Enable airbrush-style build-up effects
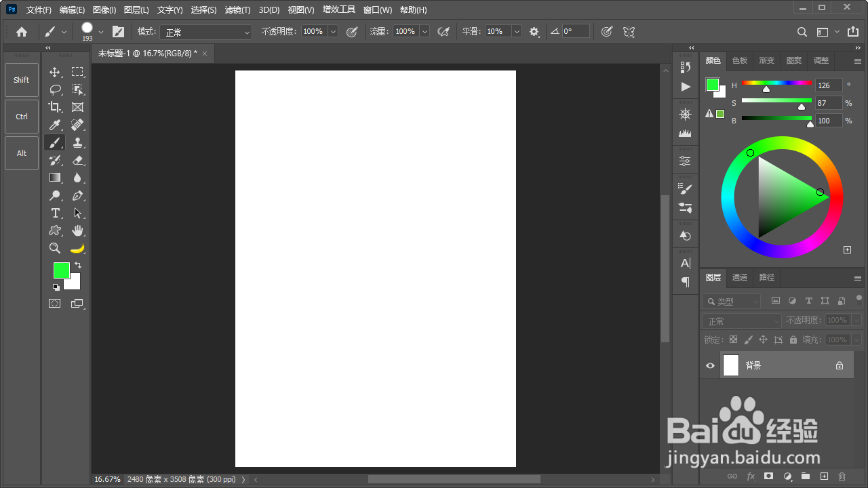This screenshot has height=488, width=868. (x=443, y=31)
